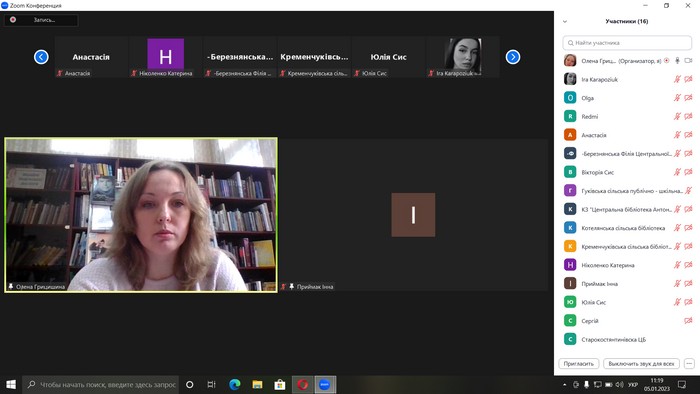This screenshot has width=700, height=394.
Task: Click Olga muted microphone icon
Action: 677,98
